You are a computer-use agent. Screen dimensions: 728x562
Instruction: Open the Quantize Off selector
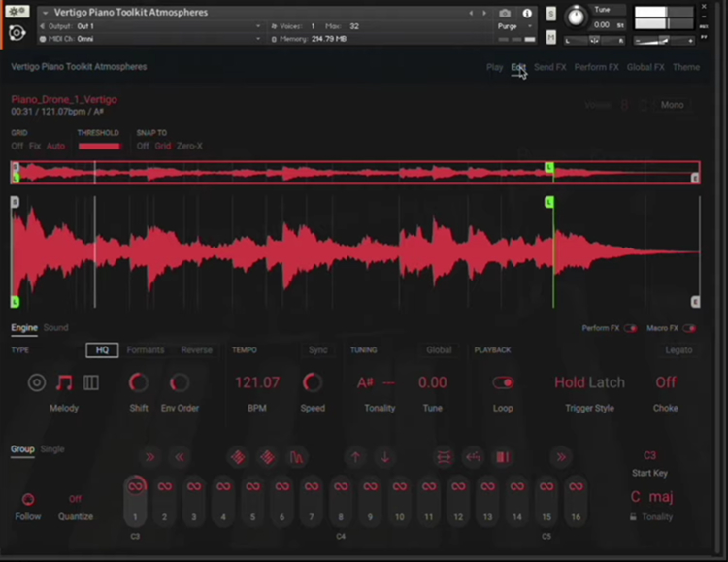pos(75,499)
